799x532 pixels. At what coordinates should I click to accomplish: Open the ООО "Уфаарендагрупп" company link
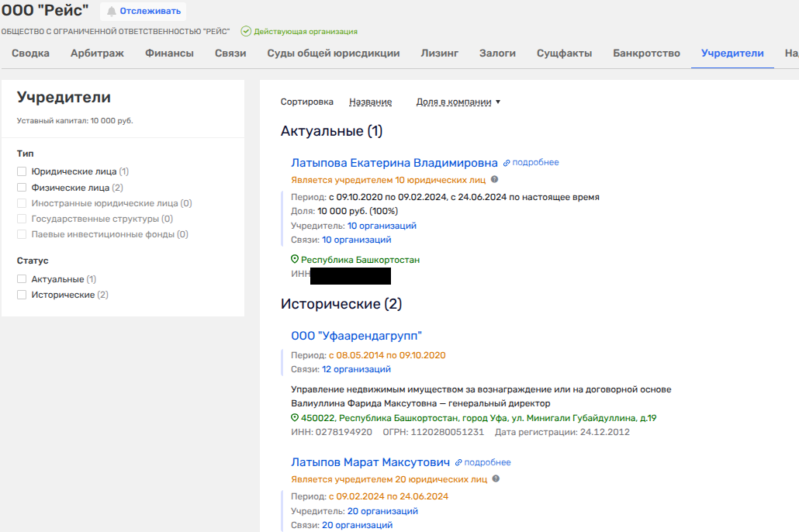[356, 336]
